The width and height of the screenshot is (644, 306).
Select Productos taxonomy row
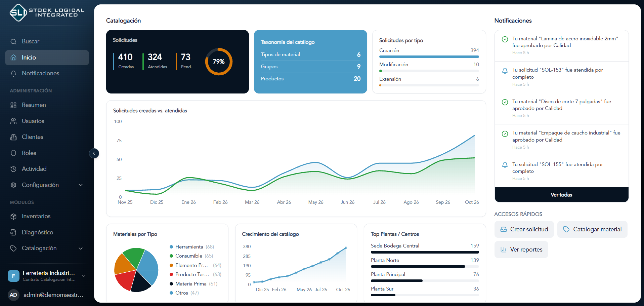310,79
